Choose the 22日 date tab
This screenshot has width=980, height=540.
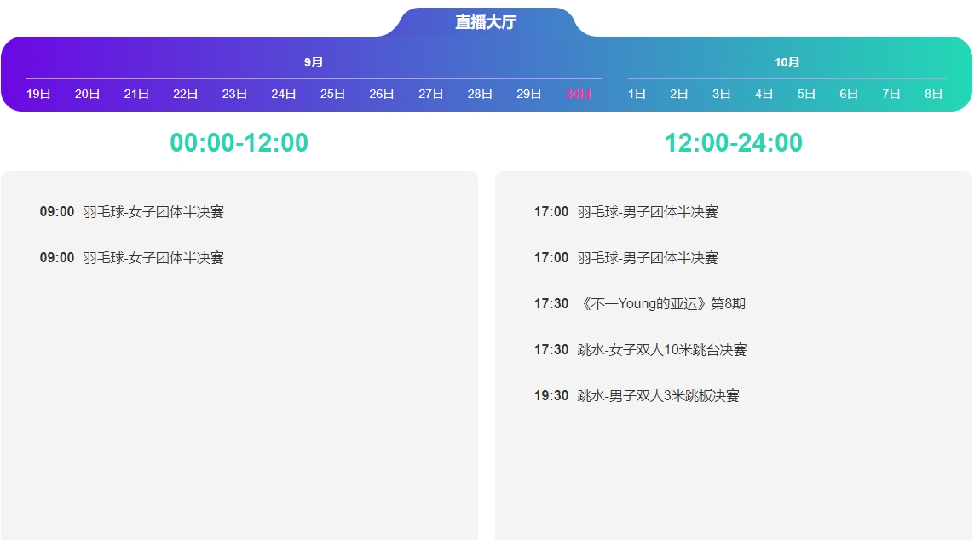pos(186,94)
